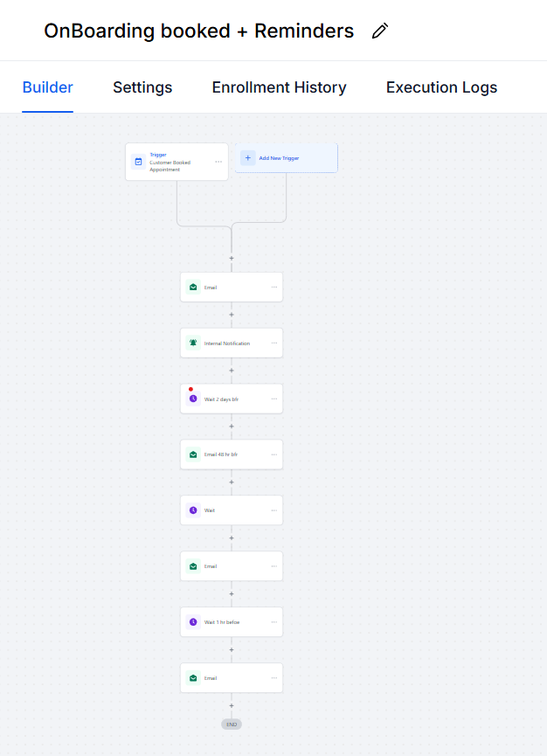Click the plus connector just above the first Email
The width and height of the screenshot is (547, 756).
[232, 259]
